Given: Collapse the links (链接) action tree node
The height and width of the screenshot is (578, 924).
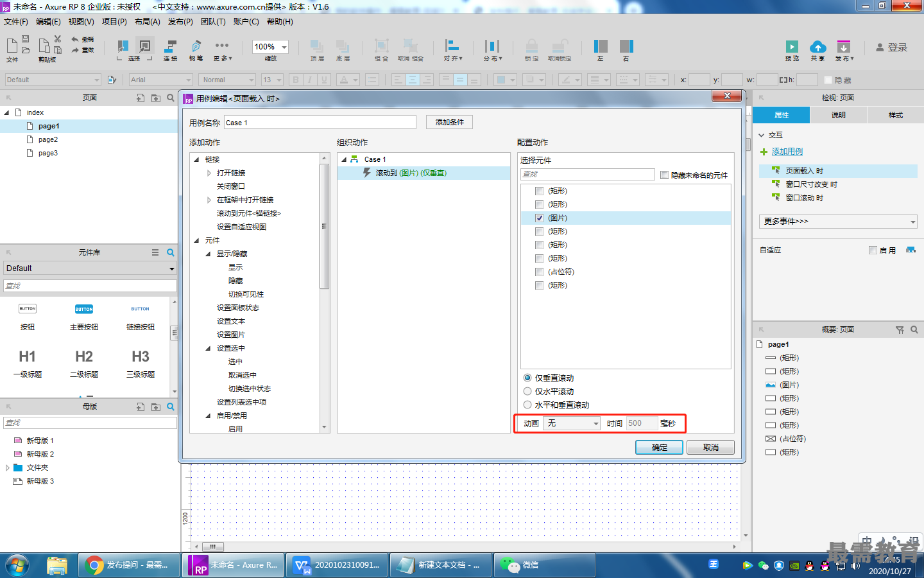Looking at the screenshot, I should (x=197, y=159).
